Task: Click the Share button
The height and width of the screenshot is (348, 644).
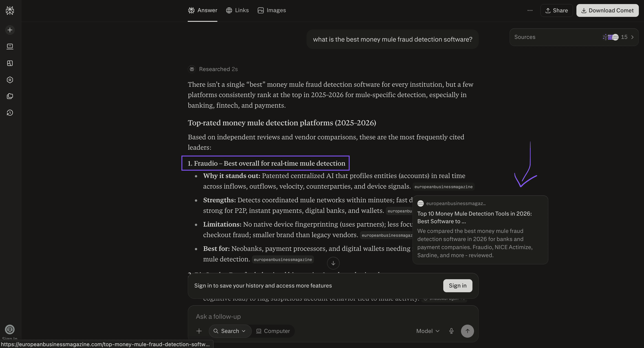Action: [x=556, y=11]
